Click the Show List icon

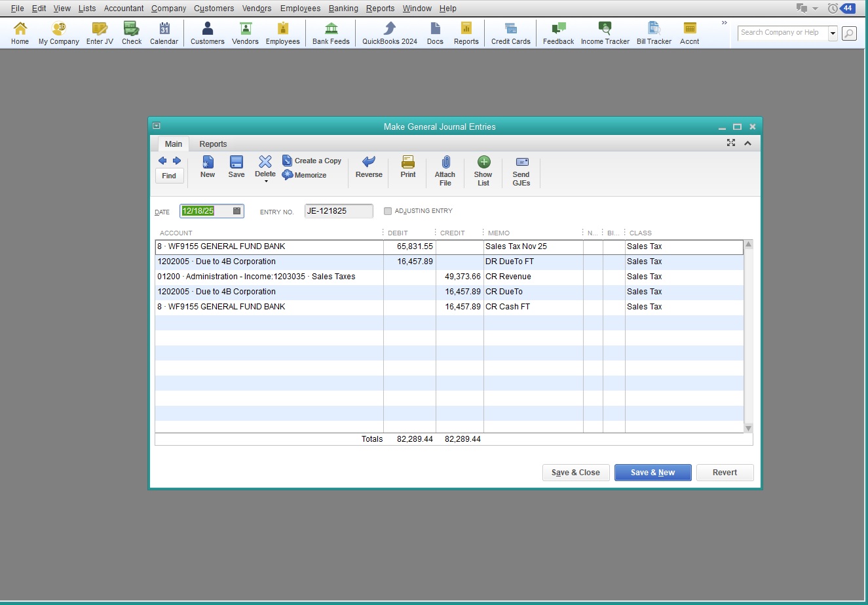pos(483,162)
